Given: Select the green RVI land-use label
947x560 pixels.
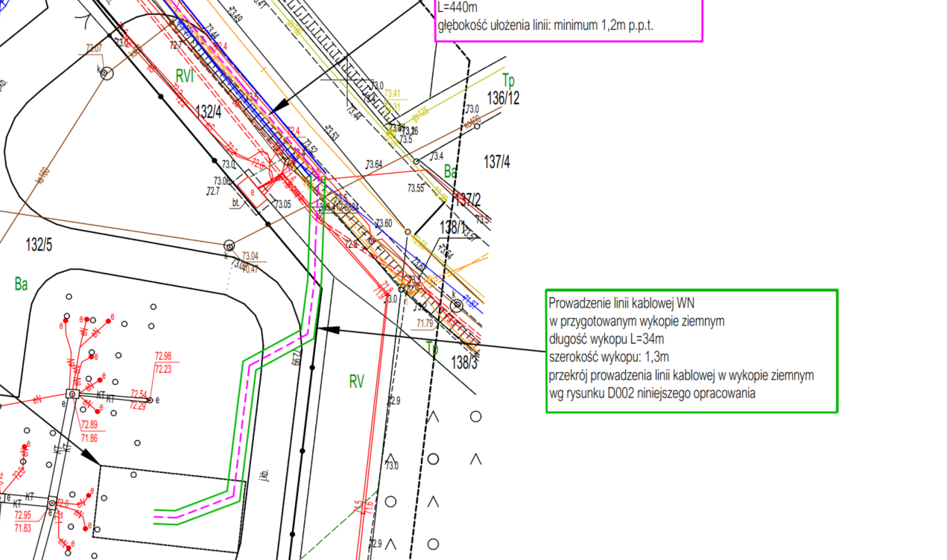Looking at the screenshot, I should point(185,75).
